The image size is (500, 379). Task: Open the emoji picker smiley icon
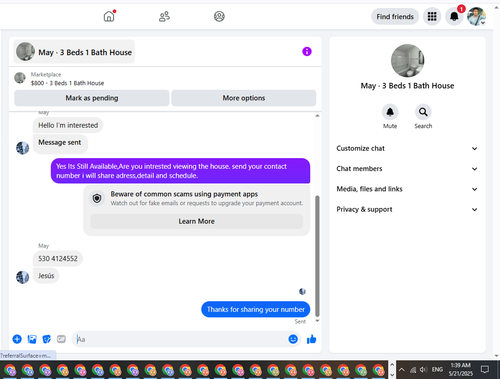tap(293, 339)
